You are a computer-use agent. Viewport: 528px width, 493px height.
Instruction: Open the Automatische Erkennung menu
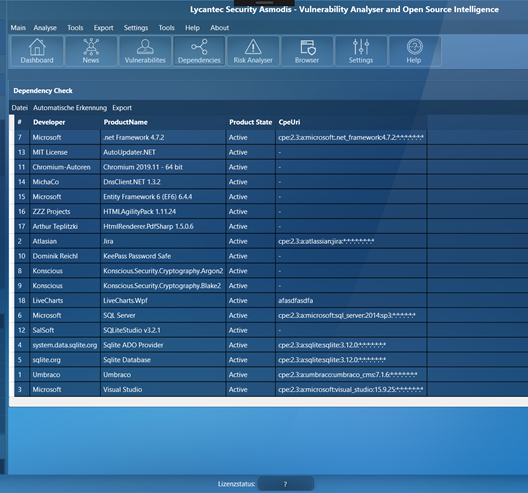click(x=70, y=108)
